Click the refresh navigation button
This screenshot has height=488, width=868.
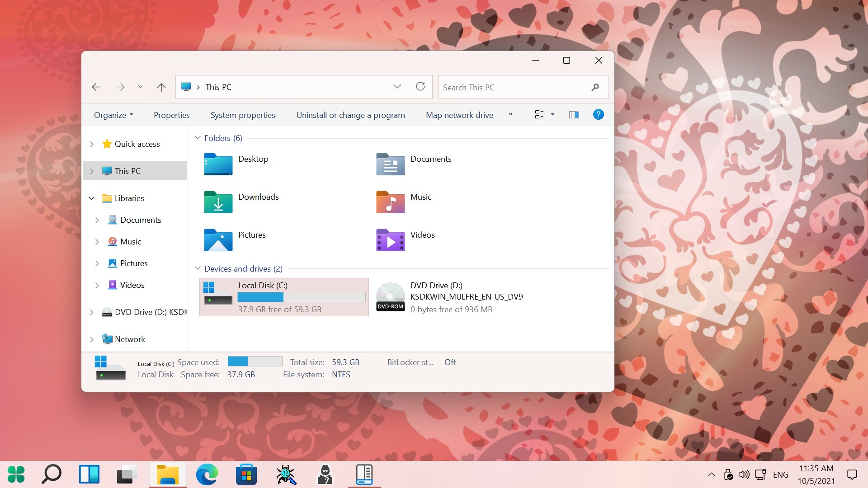420,87
